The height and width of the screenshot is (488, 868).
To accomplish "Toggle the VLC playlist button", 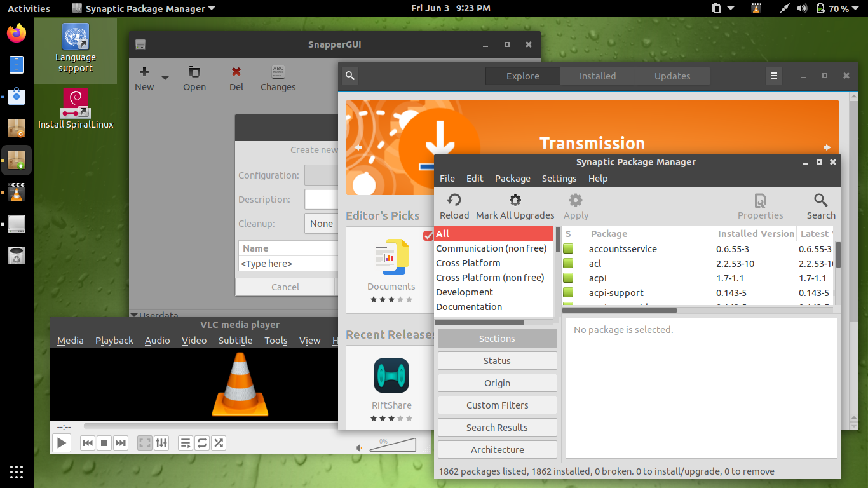I will click(186, 443).
